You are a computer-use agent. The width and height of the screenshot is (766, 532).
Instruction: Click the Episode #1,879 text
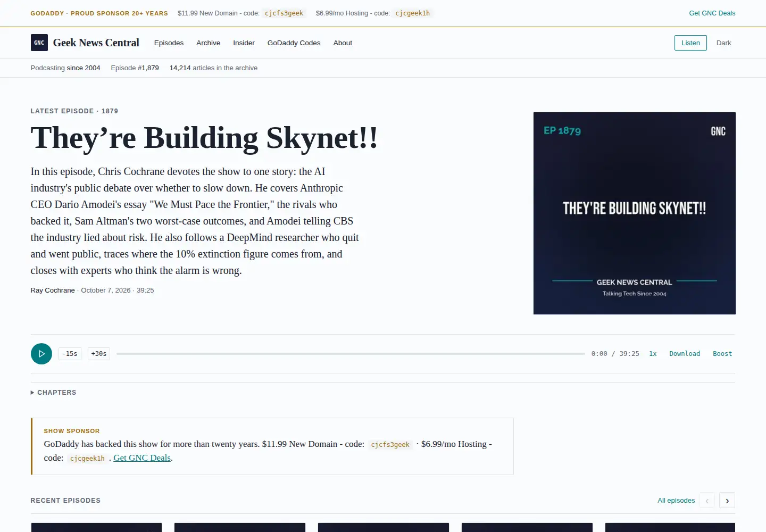135,68
